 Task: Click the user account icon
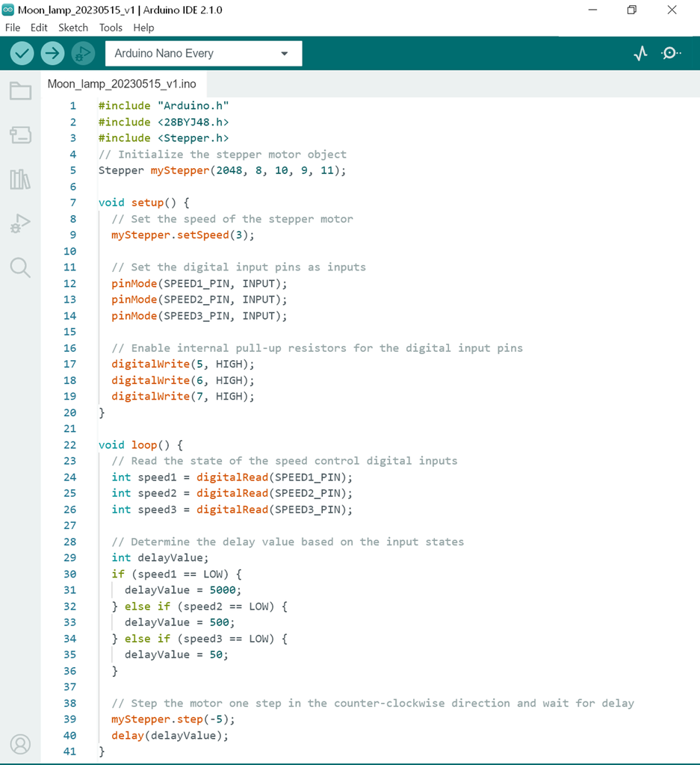[x=20, y=744]
